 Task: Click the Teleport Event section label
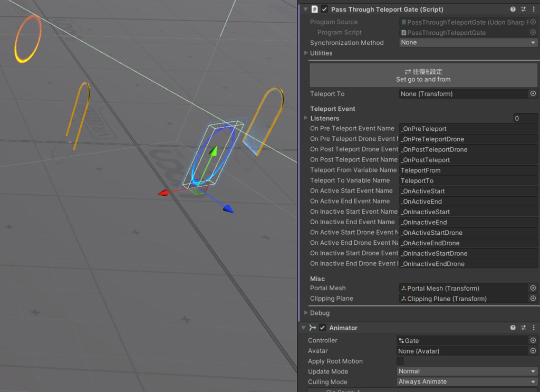332,109
